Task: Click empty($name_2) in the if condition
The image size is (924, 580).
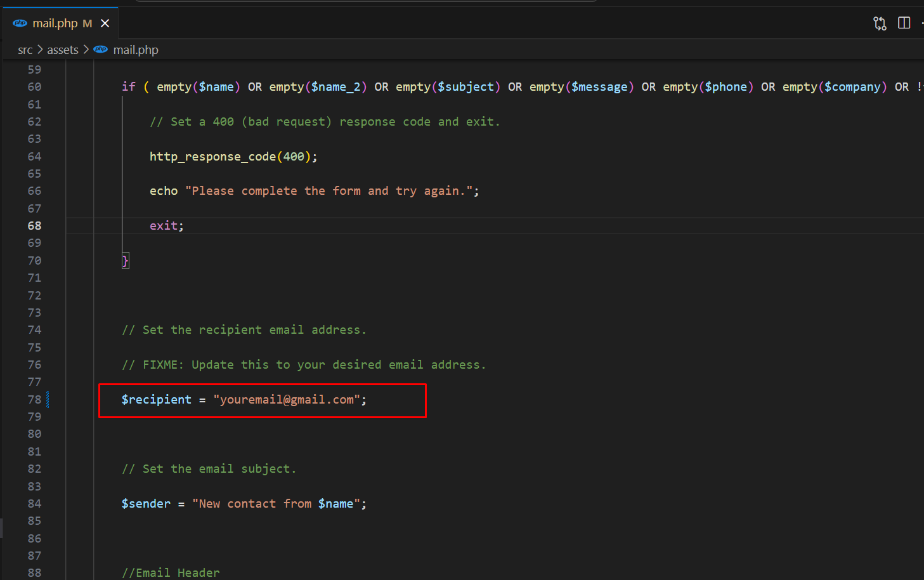Action: [x=318, y=87]
